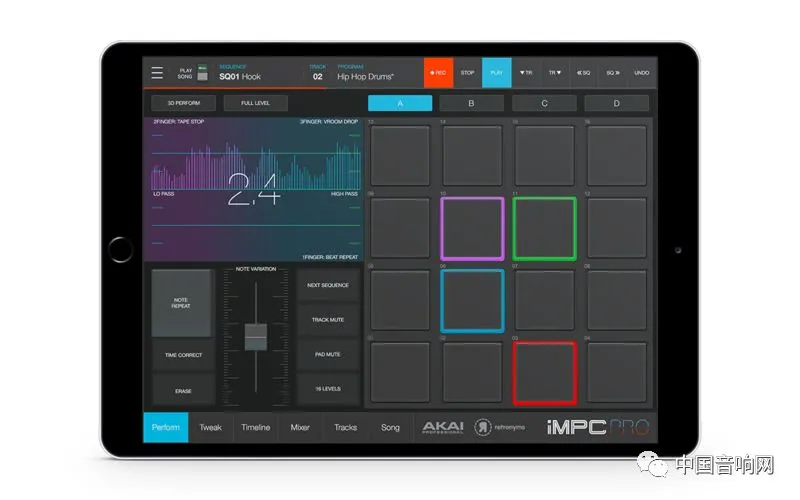Toggle TRACK MUTE mode
800x500 pixels.
pos(328,320)
